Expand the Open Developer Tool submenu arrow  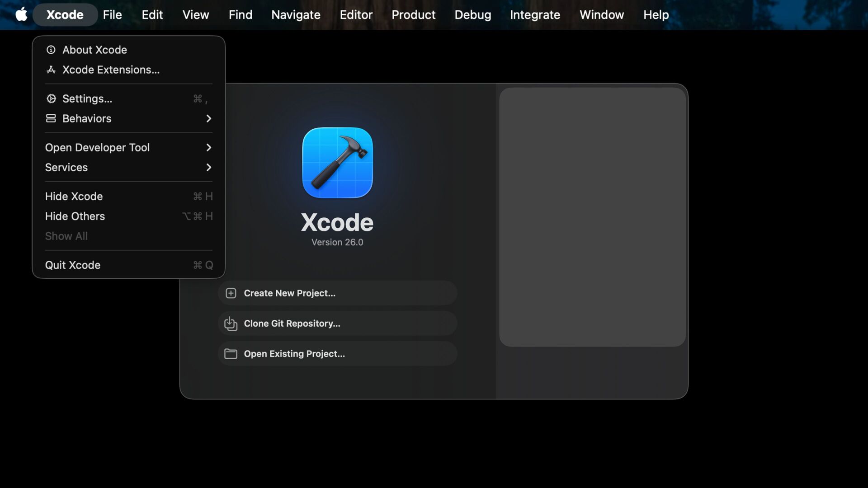coord(208,147)
